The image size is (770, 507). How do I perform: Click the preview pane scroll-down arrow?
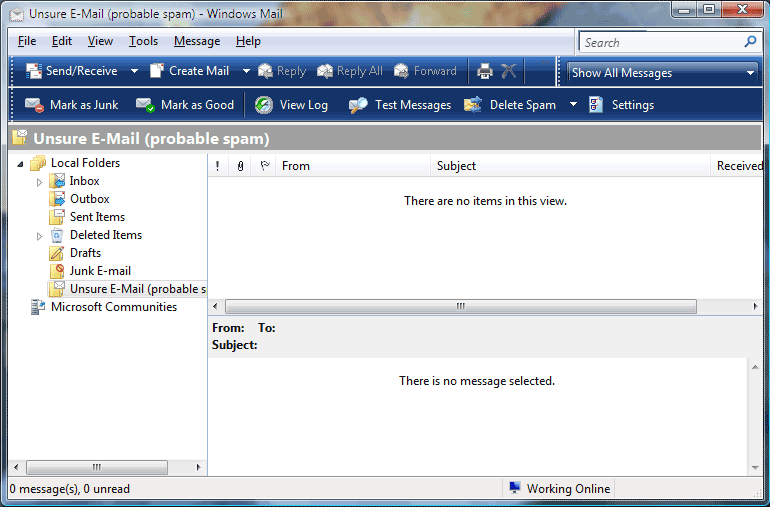(755, 468)
